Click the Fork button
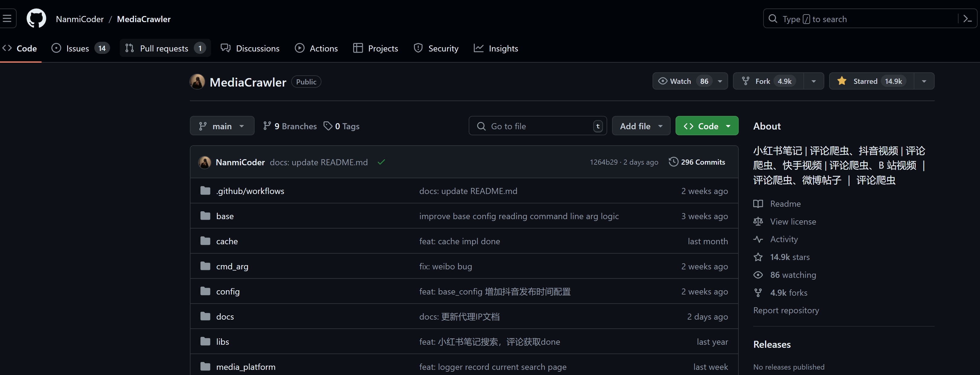This screenshot has height=375, width=980. [768, 81]
